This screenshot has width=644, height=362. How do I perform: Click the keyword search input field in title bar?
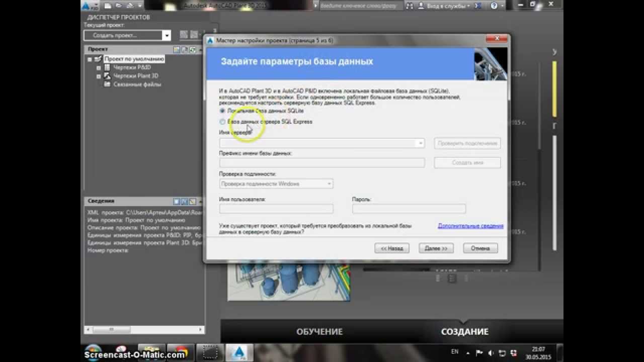coord(361,6)
